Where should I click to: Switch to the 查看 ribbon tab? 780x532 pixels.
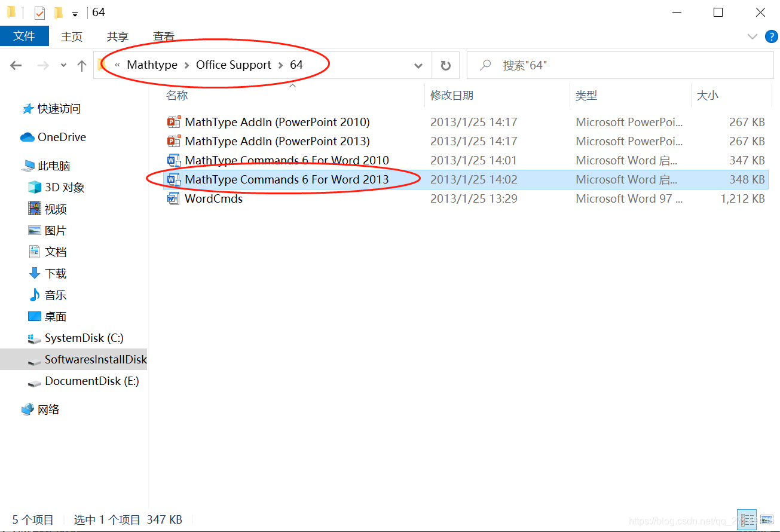[x=164, y=36]
